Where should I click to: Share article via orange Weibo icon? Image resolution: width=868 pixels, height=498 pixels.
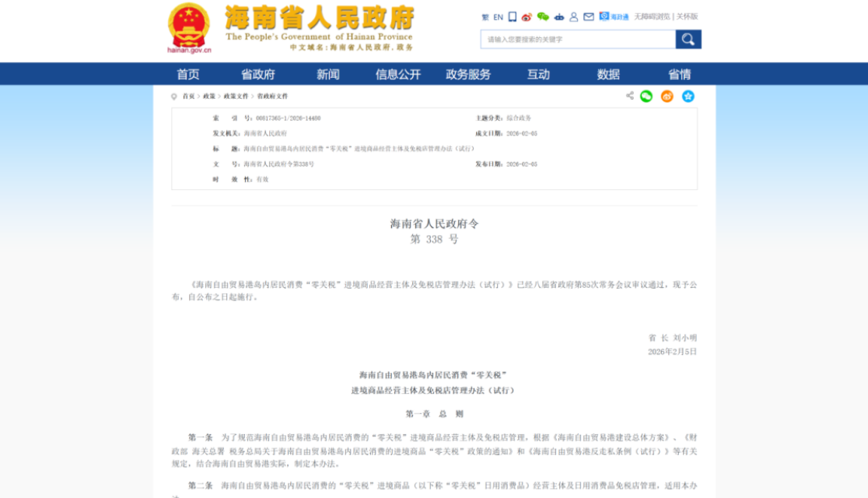(x=667, y=96)
